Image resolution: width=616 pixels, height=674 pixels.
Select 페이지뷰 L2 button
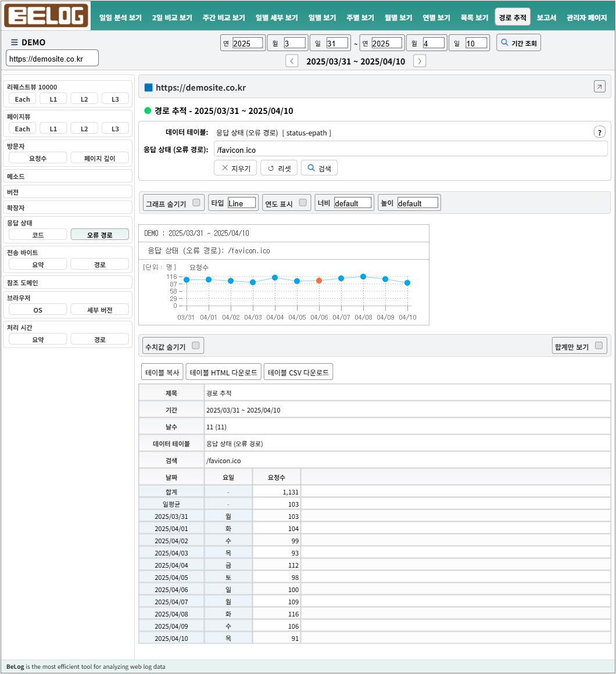84,128
